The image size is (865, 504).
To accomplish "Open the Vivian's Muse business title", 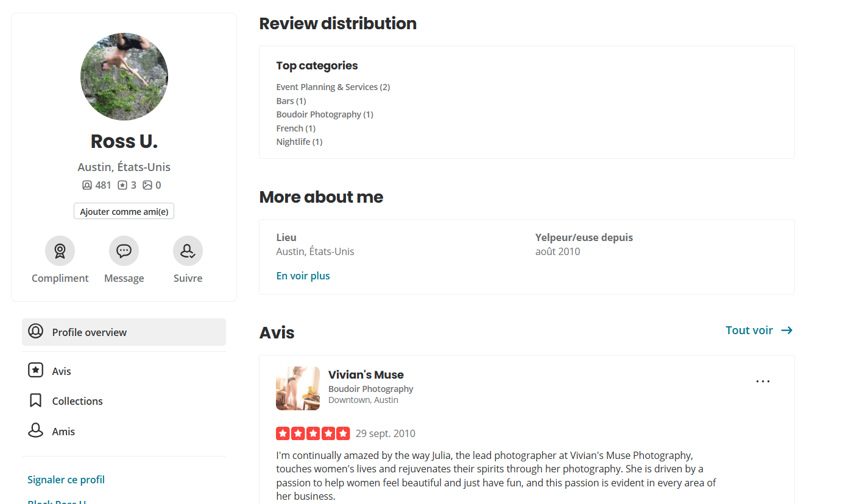I will (365, 374).
